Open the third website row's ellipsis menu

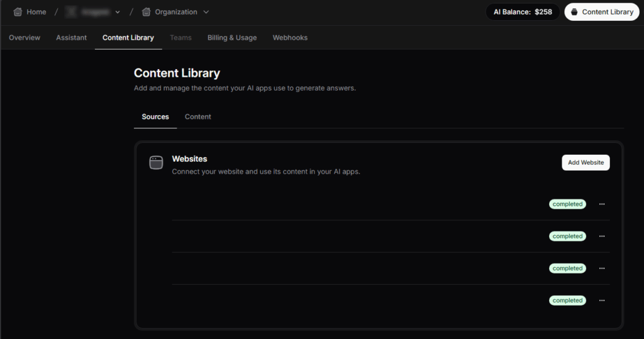pyautogui.click(x=602, y=269)
